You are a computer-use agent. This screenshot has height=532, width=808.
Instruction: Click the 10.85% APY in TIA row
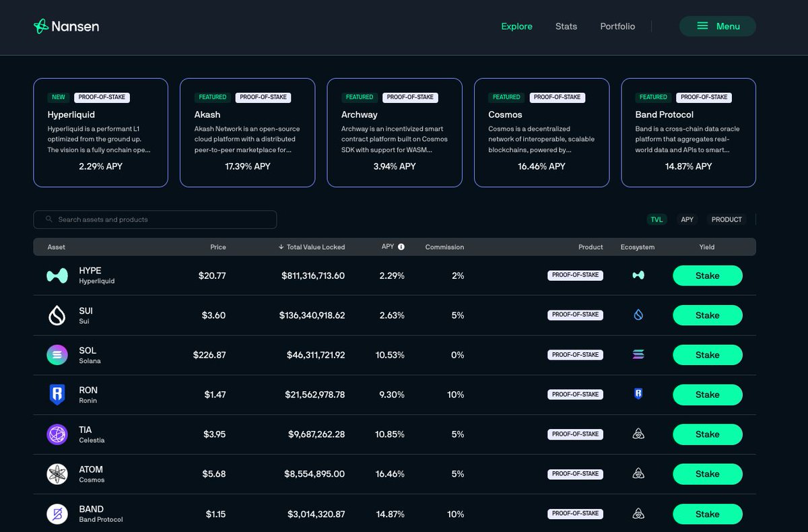[x=390, y=434]
